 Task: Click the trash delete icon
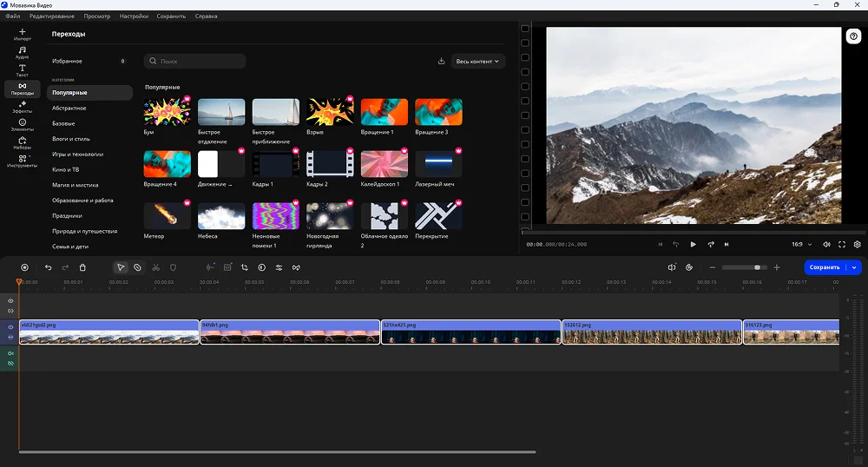point(82,267)
